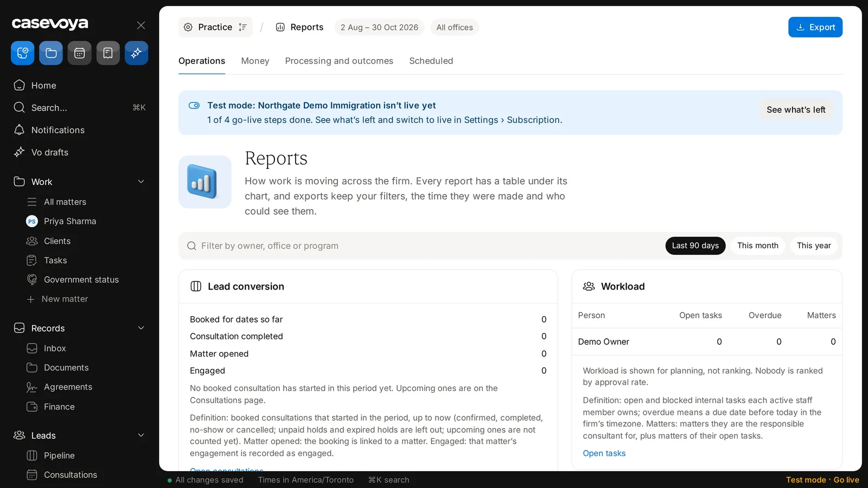Open the date range 2 Aug – 30 Oct 2026
This screenshot has width=868, height=488.
[x=379, y=27]
